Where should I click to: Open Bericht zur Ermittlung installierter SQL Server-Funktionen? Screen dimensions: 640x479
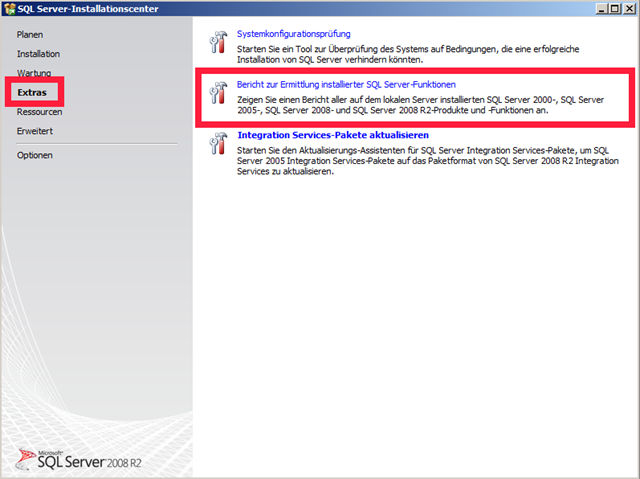tap(346, 84)
